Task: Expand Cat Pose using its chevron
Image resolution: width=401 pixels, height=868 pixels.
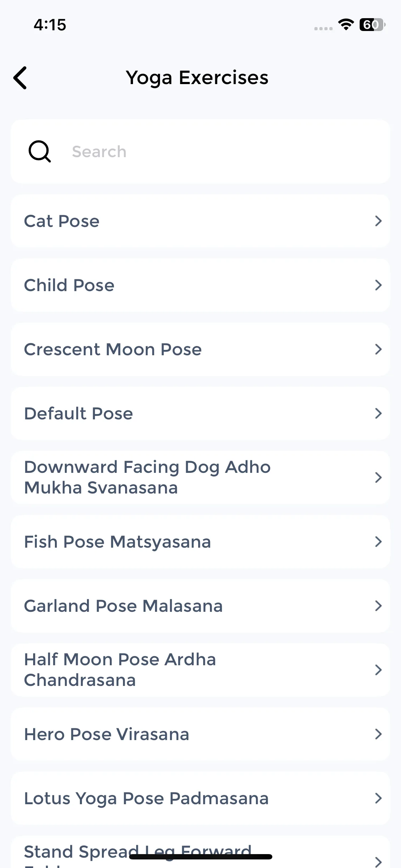Action: point(378,221)
